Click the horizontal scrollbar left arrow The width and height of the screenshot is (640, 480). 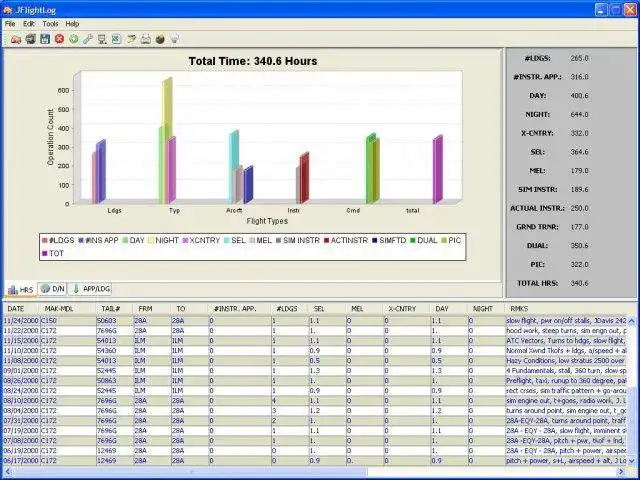8,472
